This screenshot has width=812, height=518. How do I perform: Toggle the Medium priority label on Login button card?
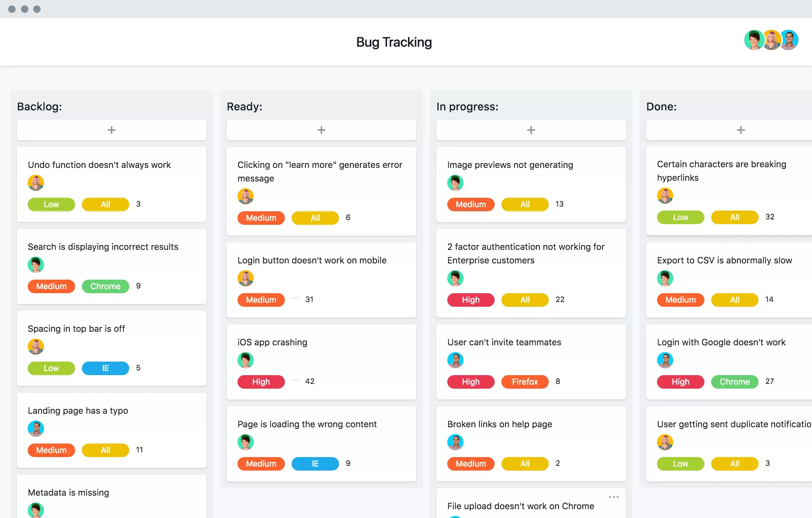(261, 299)
